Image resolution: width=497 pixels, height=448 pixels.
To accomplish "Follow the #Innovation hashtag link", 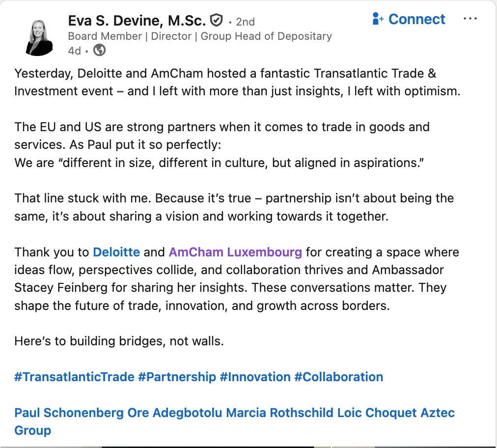I will tap(255, 377).
